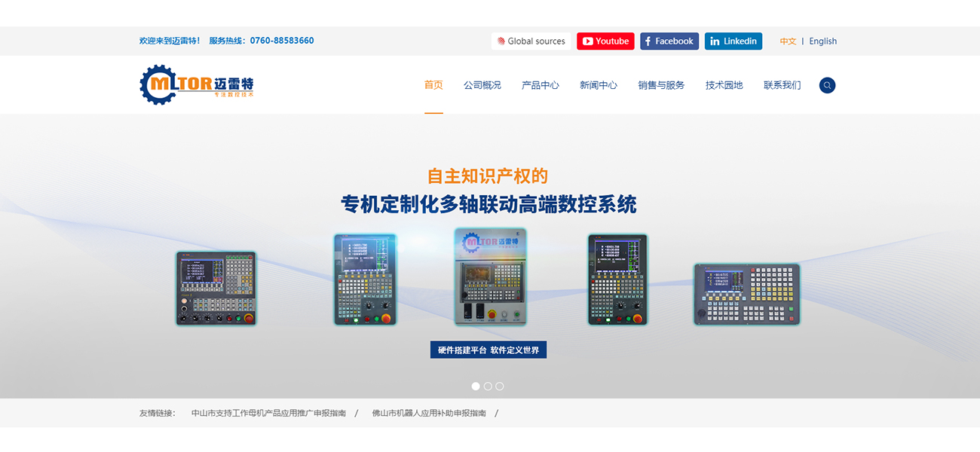Open the 销售与服务 menu
Screen dimensions: 980x452
[x=661, y=85]
